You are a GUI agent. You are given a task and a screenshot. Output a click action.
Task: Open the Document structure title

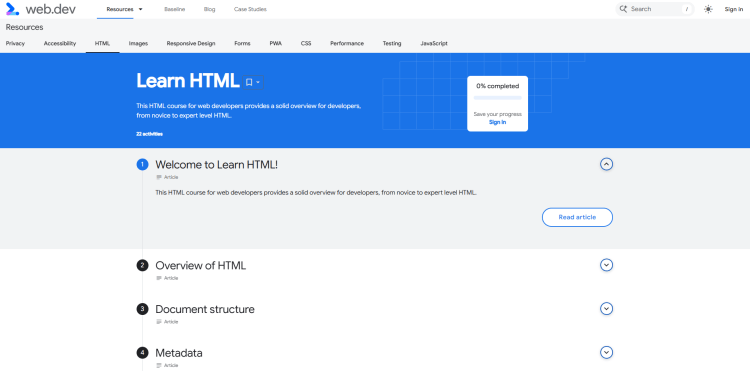tap(205, 309)
